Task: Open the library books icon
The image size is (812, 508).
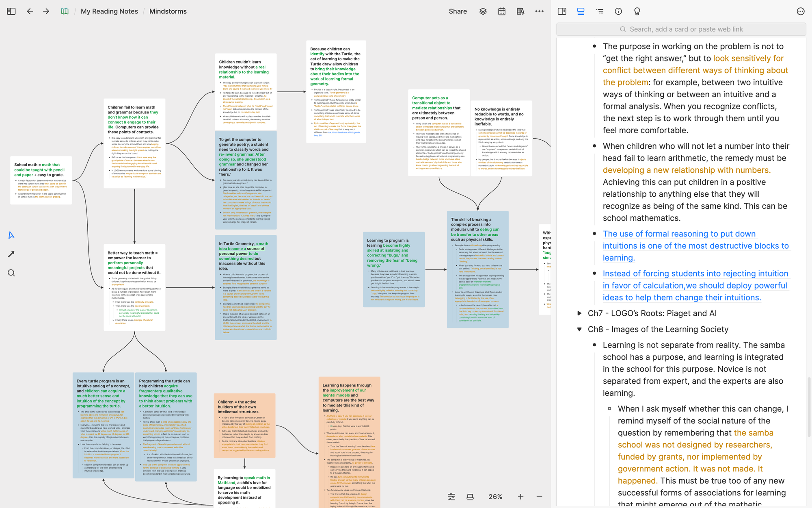Action: tap(520, 11)
